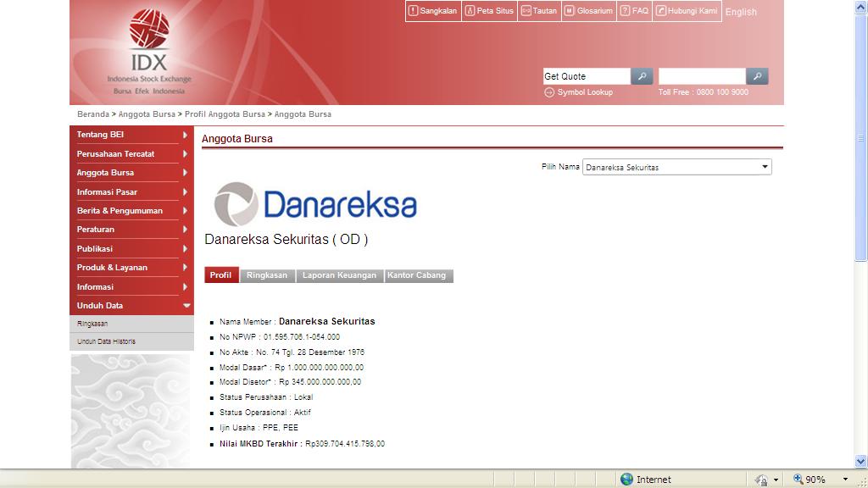Expand the Berita & Pengumuman arrow

coord(185,211)
